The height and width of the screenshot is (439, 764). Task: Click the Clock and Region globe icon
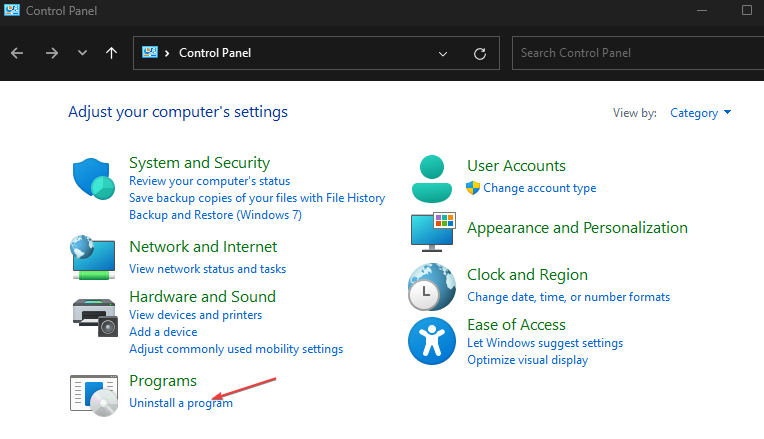(432, 287)
